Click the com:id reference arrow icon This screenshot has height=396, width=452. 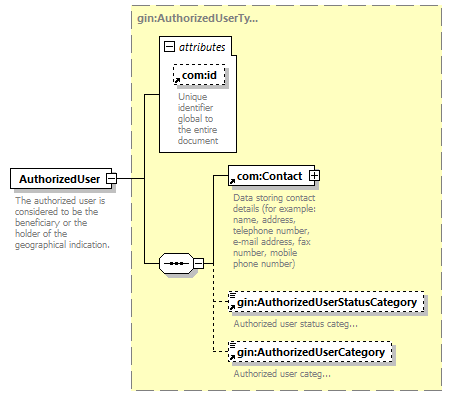coord(177,80)
